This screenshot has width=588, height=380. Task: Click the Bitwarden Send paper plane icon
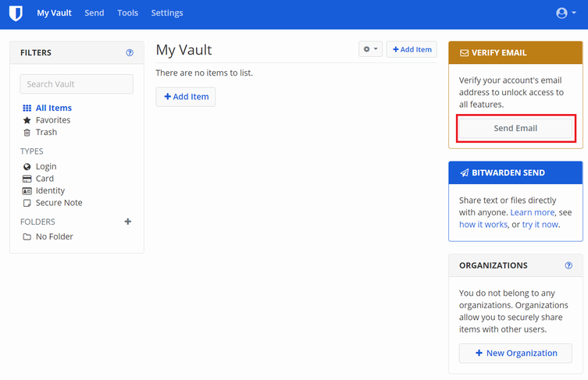(x=465, y=172)
